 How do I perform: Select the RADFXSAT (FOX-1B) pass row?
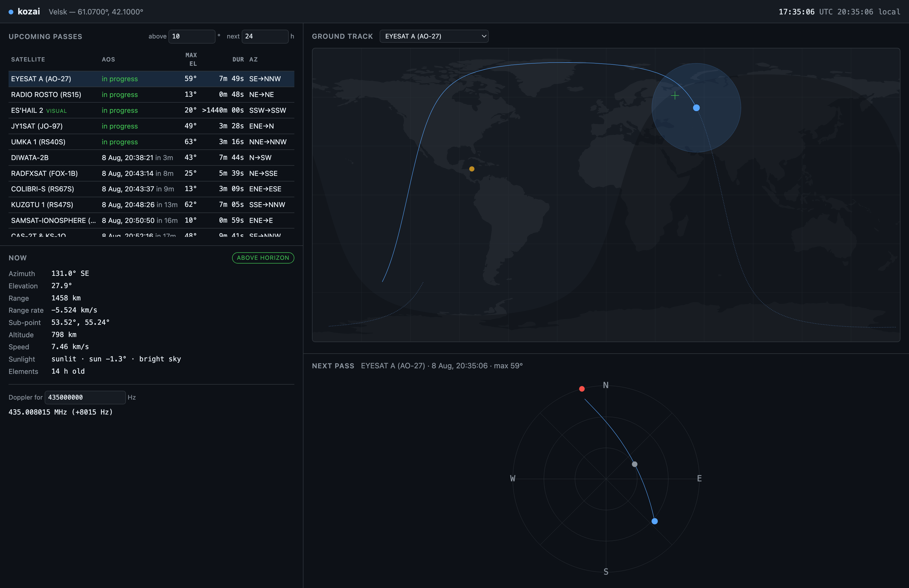coord(151,173)
